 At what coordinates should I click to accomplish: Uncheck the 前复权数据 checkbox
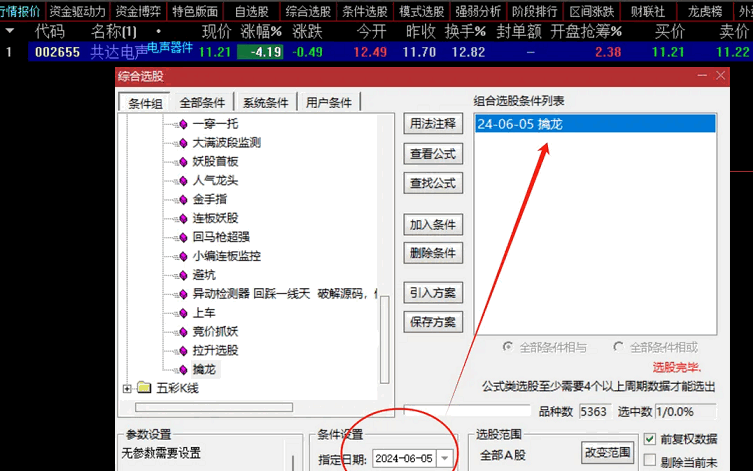[x=650, y=438]
